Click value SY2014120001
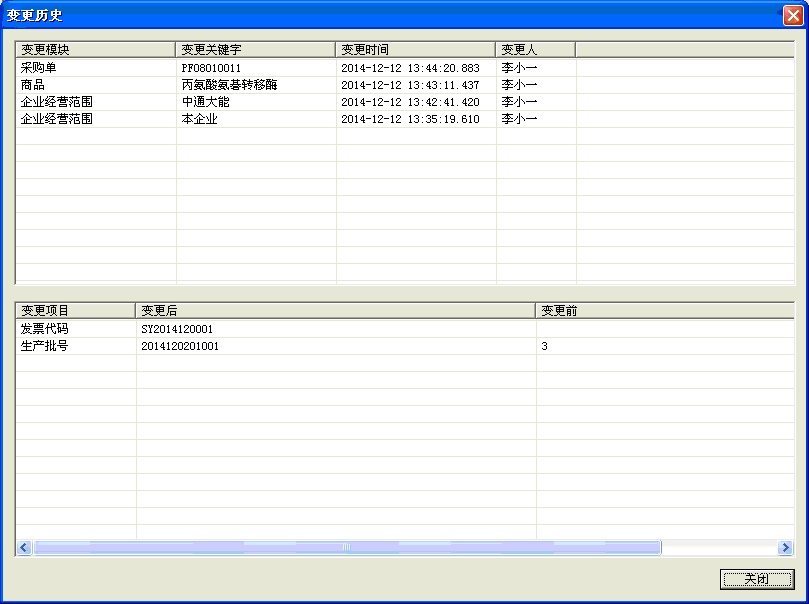Viewport: 809px width, 604px height. click(177, 329)
